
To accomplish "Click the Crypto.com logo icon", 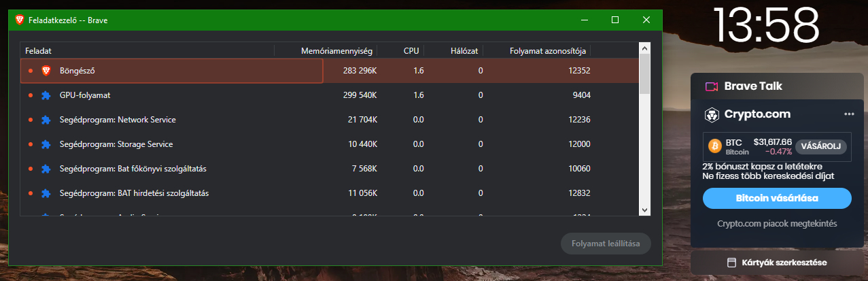I will click(712, 114).
